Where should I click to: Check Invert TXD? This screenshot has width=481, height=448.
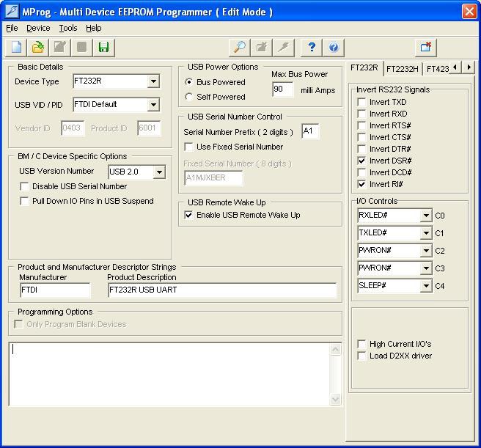pos(362,102)
